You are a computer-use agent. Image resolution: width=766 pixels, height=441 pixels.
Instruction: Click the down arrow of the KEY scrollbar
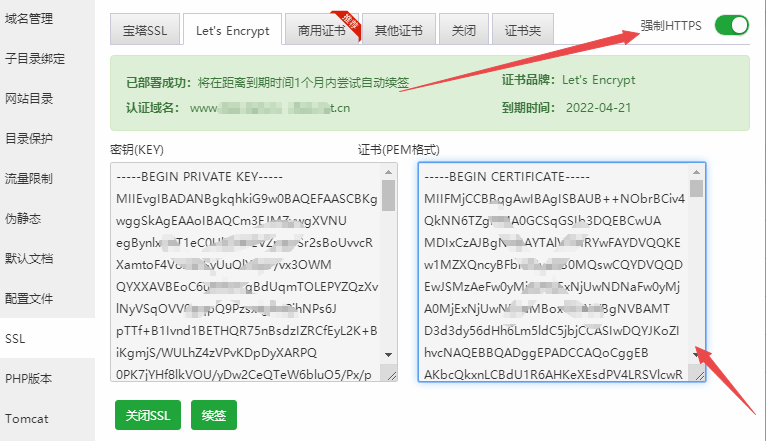(x=388, y=355)
